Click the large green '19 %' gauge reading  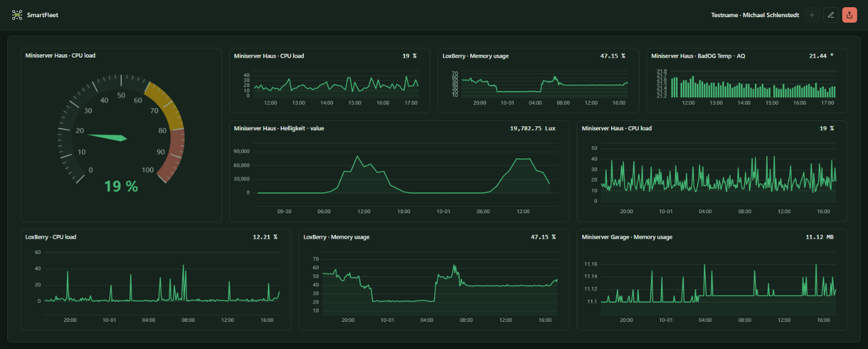point(121,187)
